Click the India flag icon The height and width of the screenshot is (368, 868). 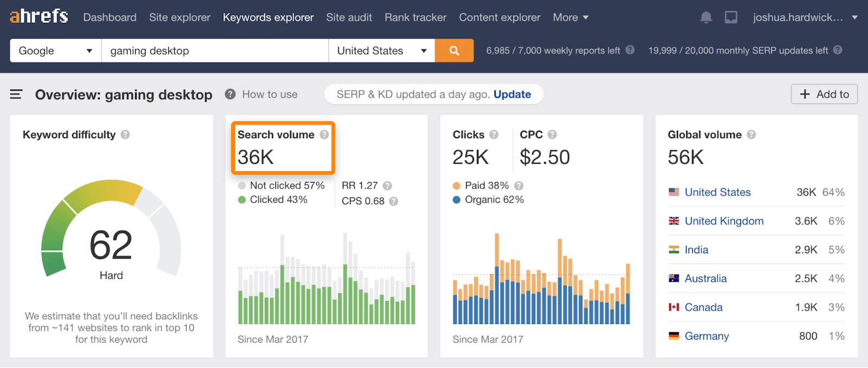(x=674, y=249)
